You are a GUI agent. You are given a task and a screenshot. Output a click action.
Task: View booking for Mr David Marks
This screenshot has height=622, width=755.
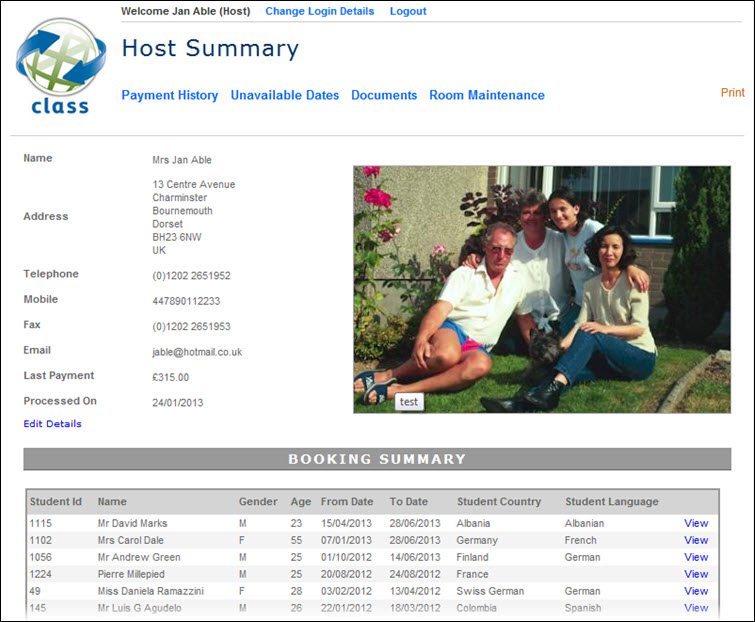click(x=696, y=523)
